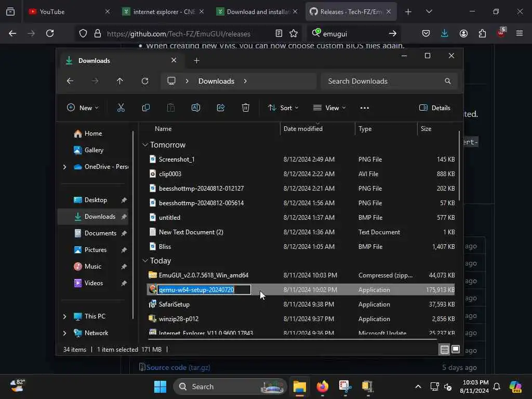Screen dimensions: 532x399
Task: Switch to details list view icon in status bar
Action: coord(445,349)
